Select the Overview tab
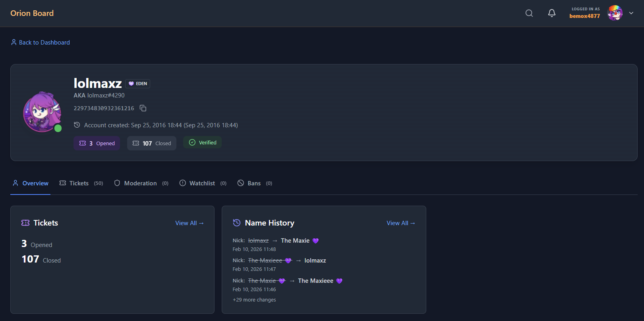The width and height of the screenshot is (644, 321). [31, 183]
